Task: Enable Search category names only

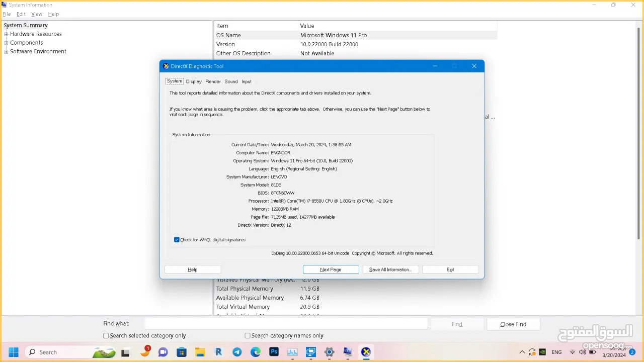Action: click(x=248, y=335)
